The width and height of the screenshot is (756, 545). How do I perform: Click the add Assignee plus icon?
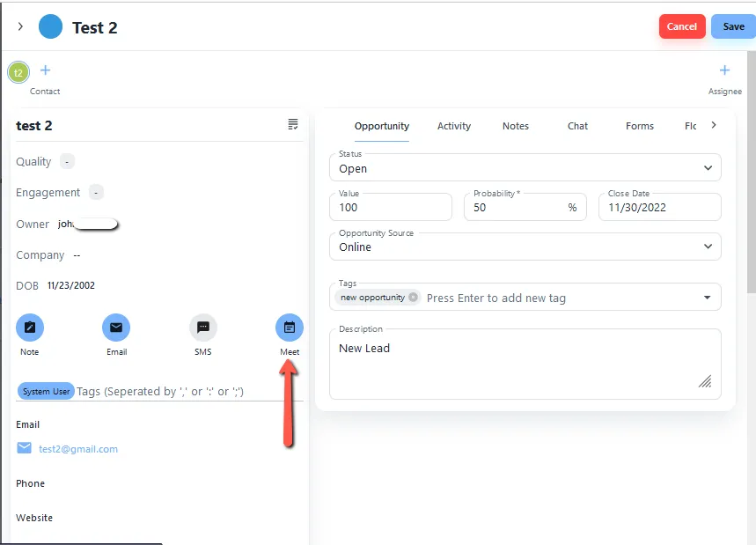724,70
